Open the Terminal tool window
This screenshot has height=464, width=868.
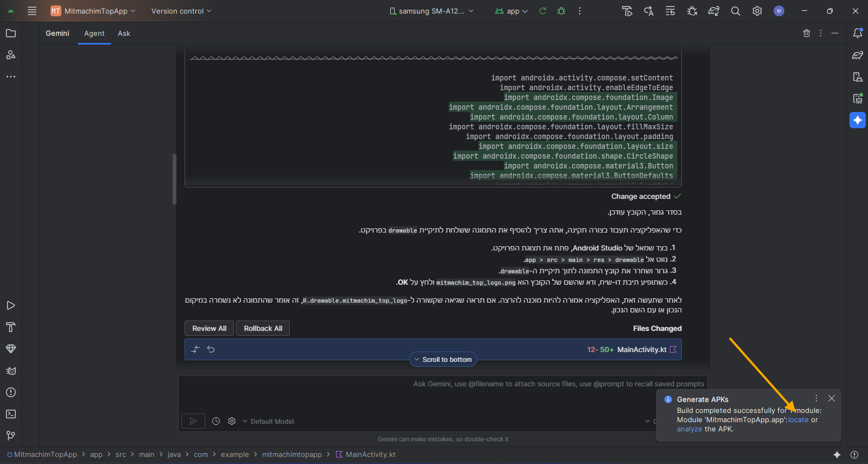pyautogui.click(x=11, y=414)
